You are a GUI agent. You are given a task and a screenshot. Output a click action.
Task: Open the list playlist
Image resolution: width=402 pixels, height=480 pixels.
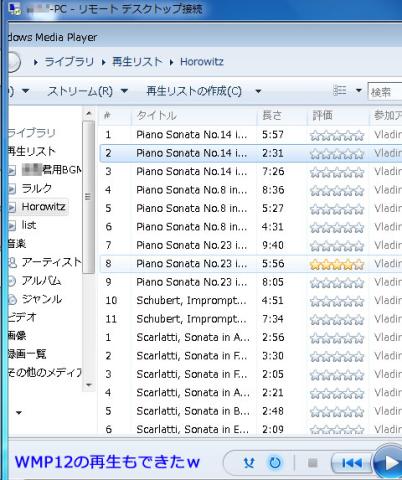[29, 225]
